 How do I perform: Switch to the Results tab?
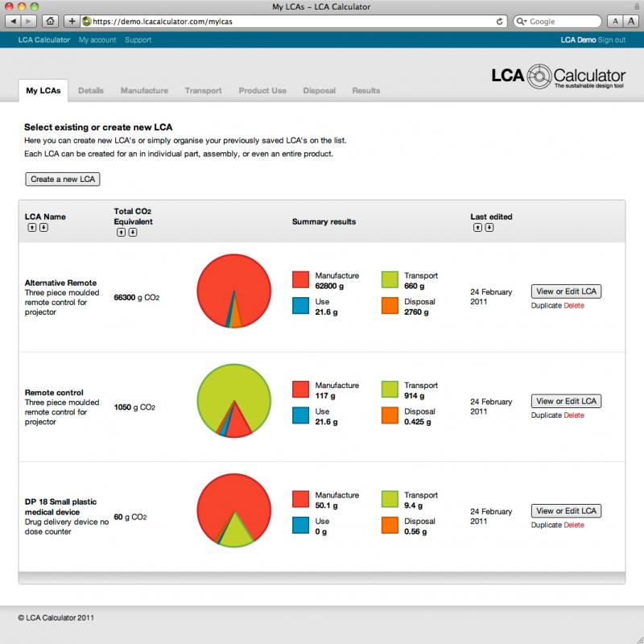pyautogui.click(x=366, y=91)
